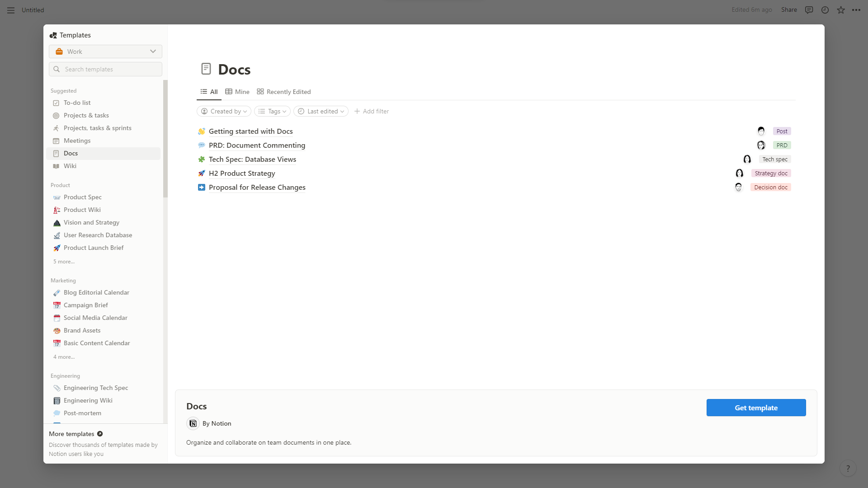868x488 pixels.
Task: Open the help question mark button
Action: pos(848,469)
